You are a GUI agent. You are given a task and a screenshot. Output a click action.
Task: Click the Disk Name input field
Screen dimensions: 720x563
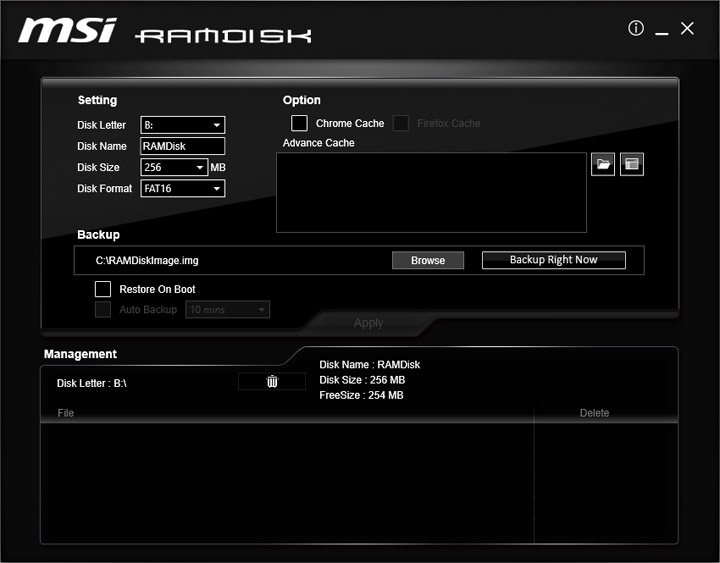[x=182, y=146]
